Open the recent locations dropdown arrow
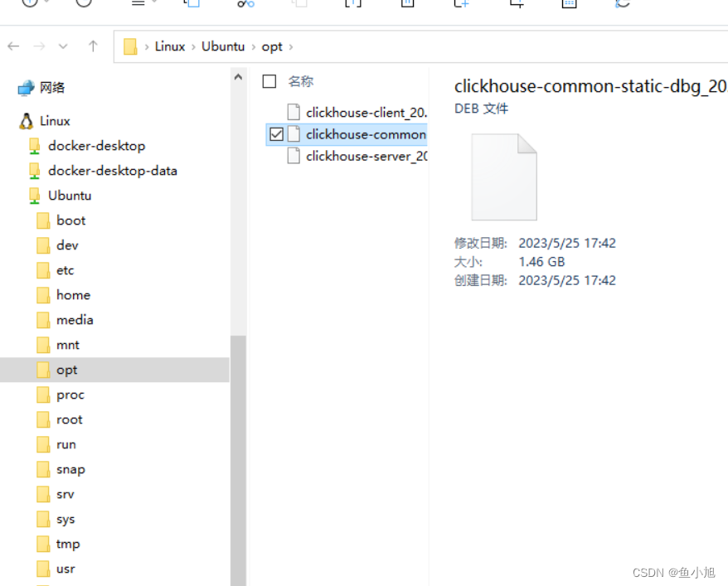 (63, 46)
